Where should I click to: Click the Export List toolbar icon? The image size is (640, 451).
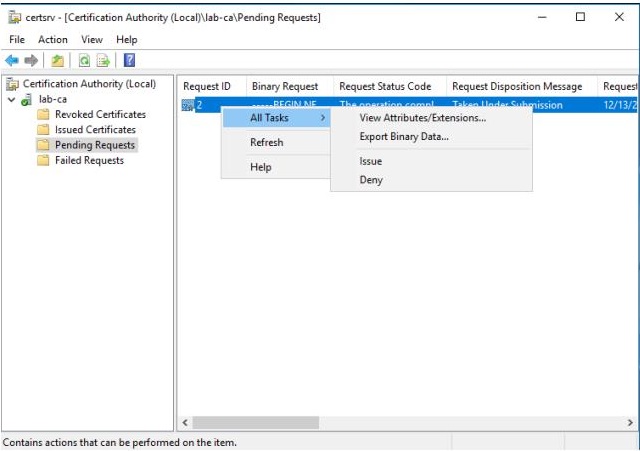click(x=103, y=60)
